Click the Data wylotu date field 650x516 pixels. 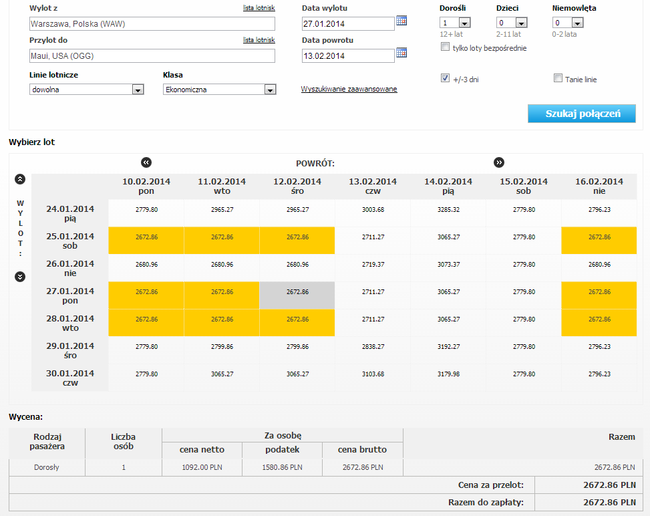point(348,24)
